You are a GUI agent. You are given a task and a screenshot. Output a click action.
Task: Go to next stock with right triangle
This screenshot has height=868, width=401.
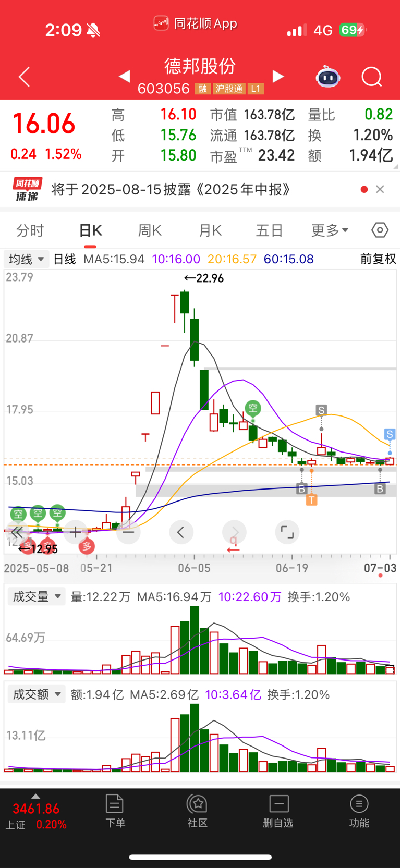point(278,77)
